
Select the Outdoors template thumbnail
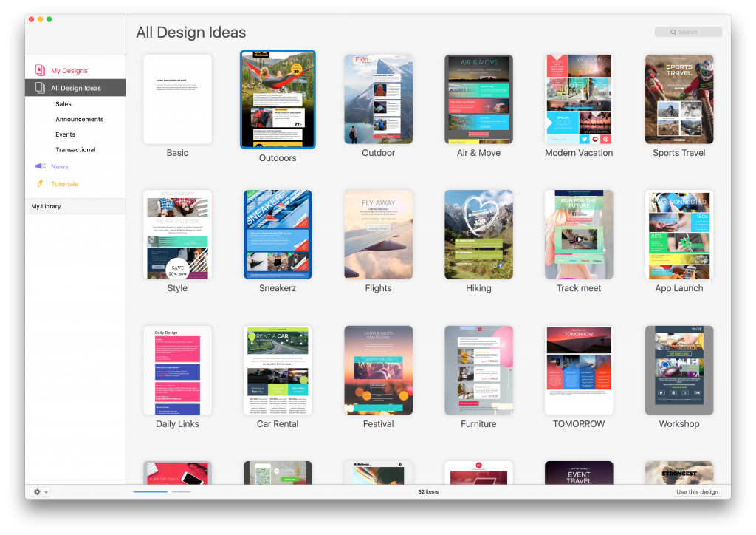coord(278,99)
